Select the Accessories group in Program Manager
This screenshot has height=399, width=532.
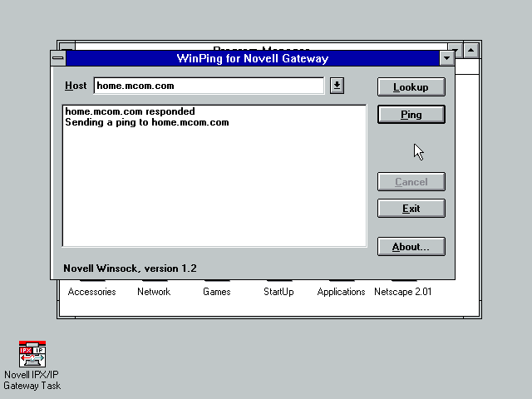tap(91, 292)
